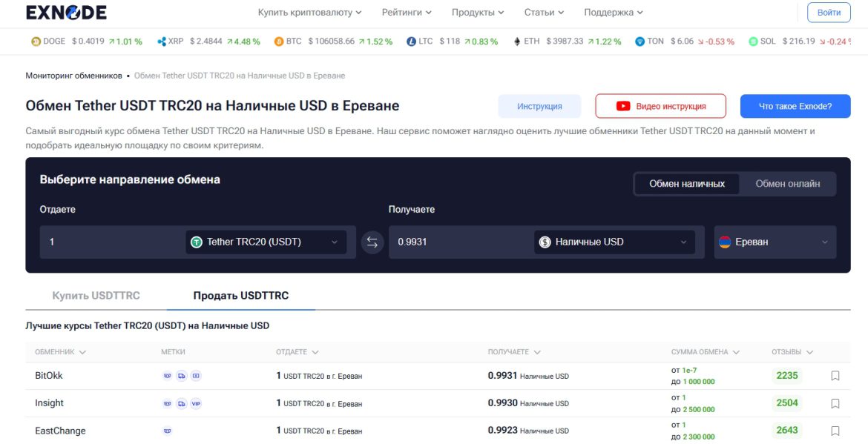Click the BTC coin icon in ticker
Viewport: 868px width, 444px height.
click(x=279, y=42)
